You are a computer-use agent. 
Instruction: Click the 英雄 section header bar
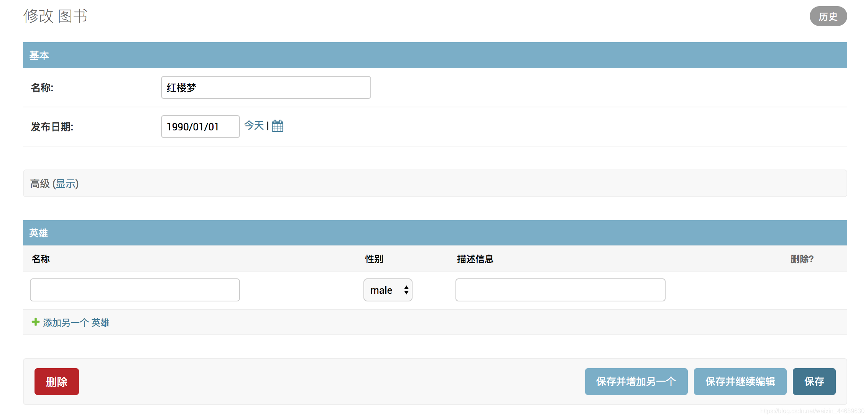[x=38, y=233]
